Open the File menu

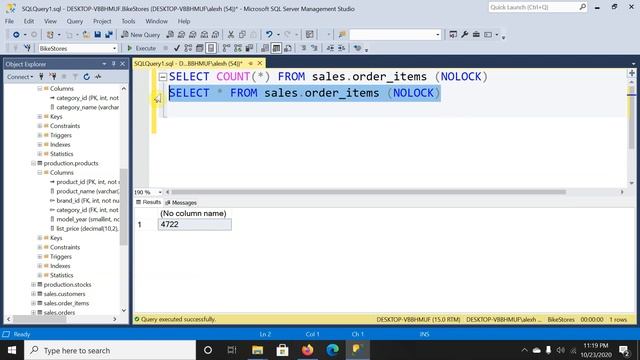click(9, 21)
